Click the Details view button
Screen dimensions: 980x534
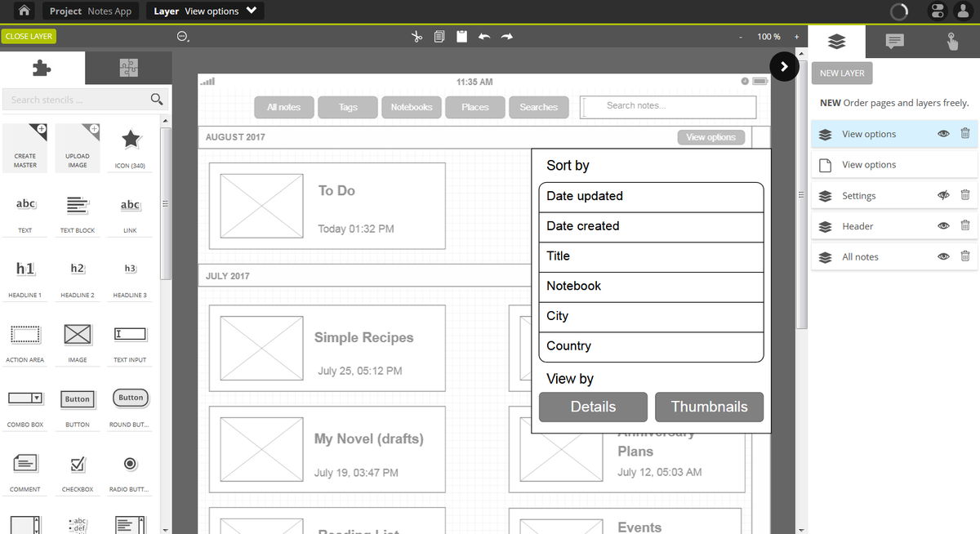pyautogui.click(x=593, y=407)
